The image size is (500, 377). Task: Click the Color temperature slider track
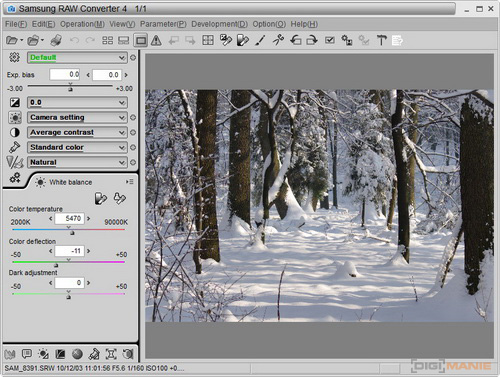(x=68, y=230)
